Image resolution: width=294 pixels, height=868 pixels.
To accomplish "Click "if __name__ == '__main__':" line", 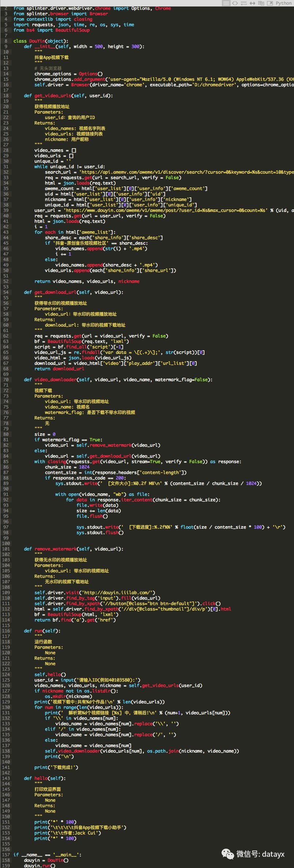I will click(47, 855).
